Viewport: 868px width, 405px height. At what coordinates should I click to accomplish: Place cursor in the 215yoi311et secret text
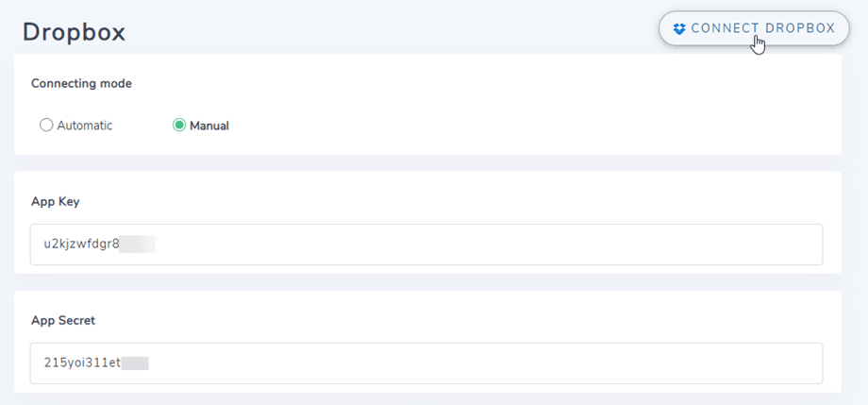pyautogui.click(x=81, y=363)
